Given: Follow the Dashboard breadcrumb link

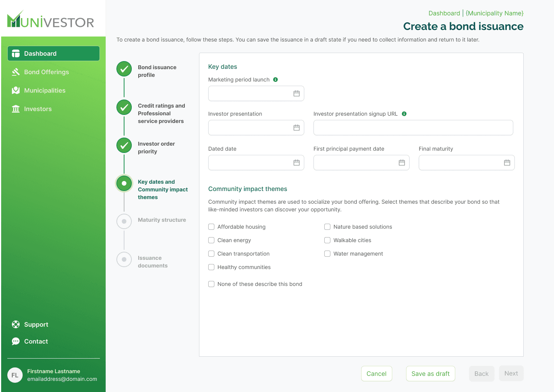Looking at the screenshot, I should [444, 13].
